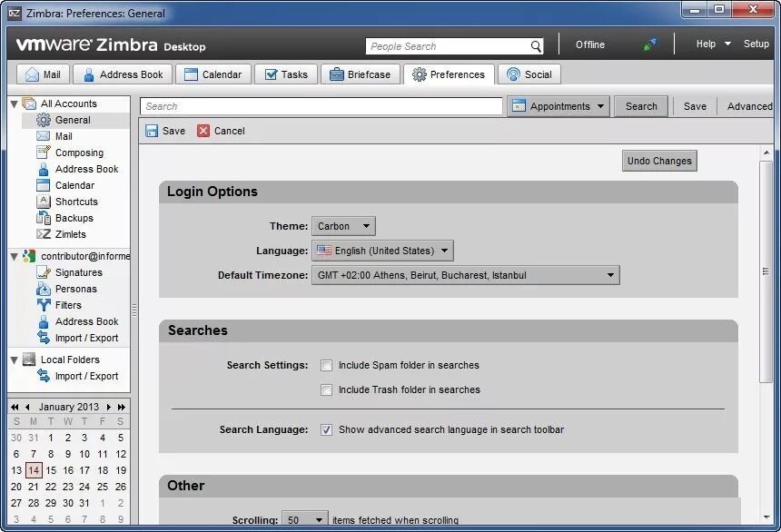Enable Include Trash folder in searches

326,390
